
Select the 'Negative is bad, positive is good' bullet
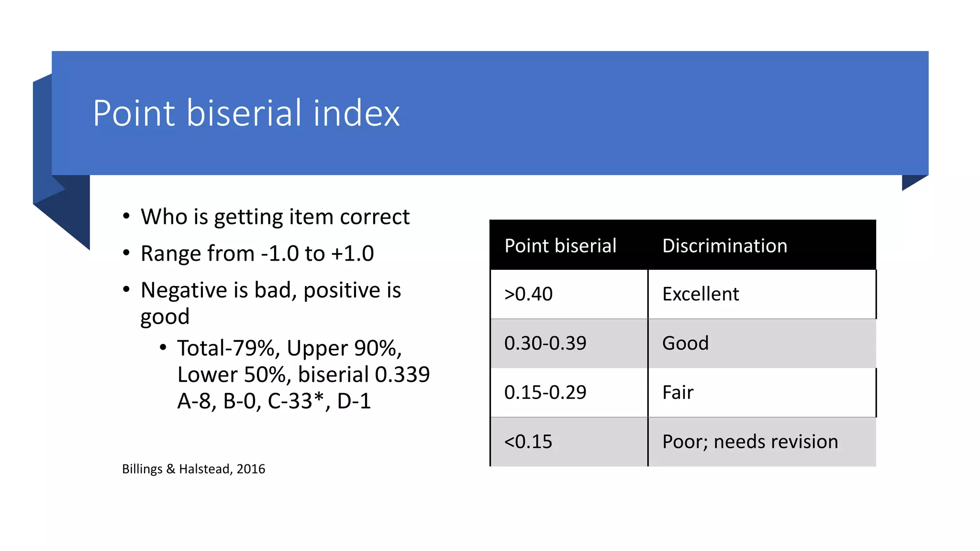click(x=271, y=303)
